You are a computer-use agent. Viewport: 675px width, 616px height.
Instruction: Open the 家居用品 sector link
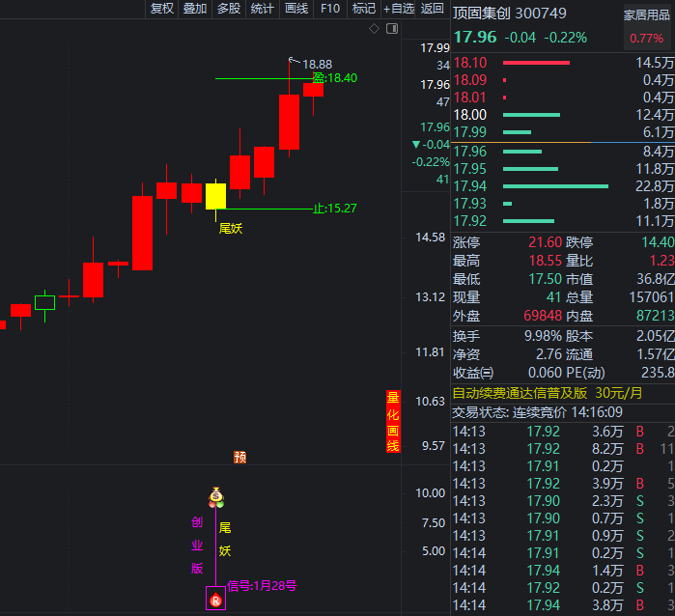pyautogui.click(x=646, y=16)
